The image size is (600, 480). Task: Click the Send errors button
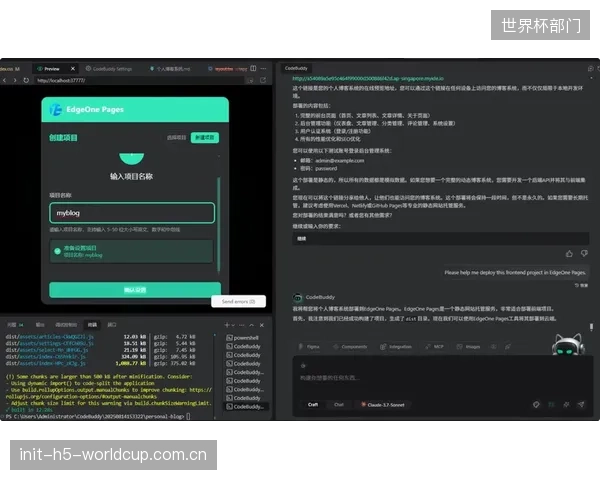point(238,302)
